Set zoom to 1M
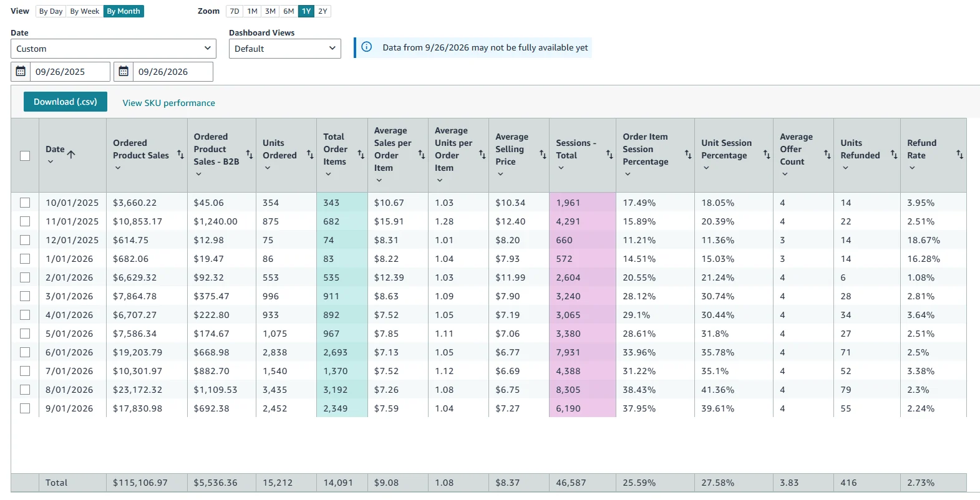The width and height of the screenshot is (980, 500). 253,11
